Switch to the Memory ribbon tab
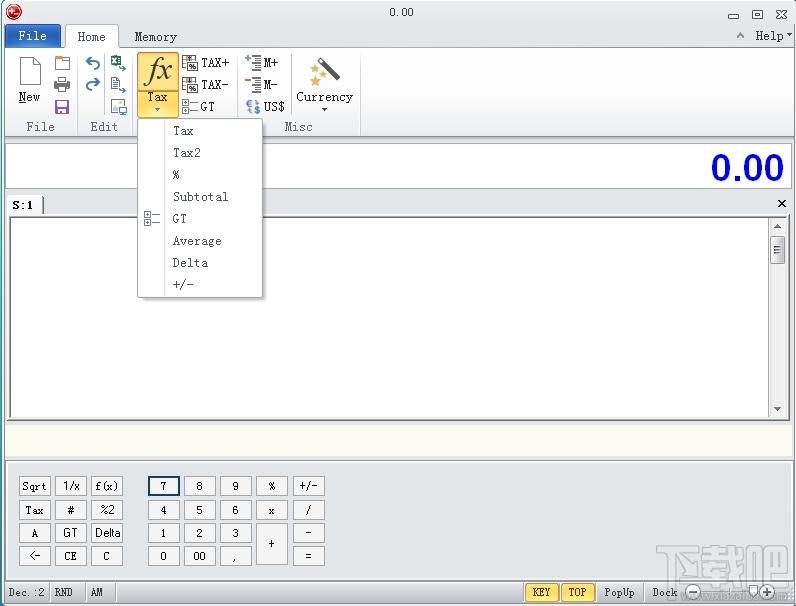The width and height of the screenshot is (796, 606). coord(155,37)
